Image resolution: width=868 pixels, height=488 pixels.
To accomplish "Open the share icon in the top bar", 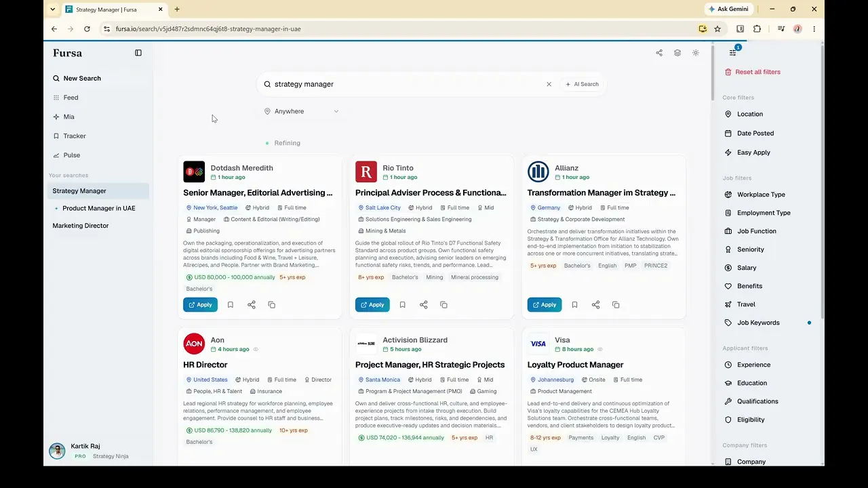I will tap(659, 53).
